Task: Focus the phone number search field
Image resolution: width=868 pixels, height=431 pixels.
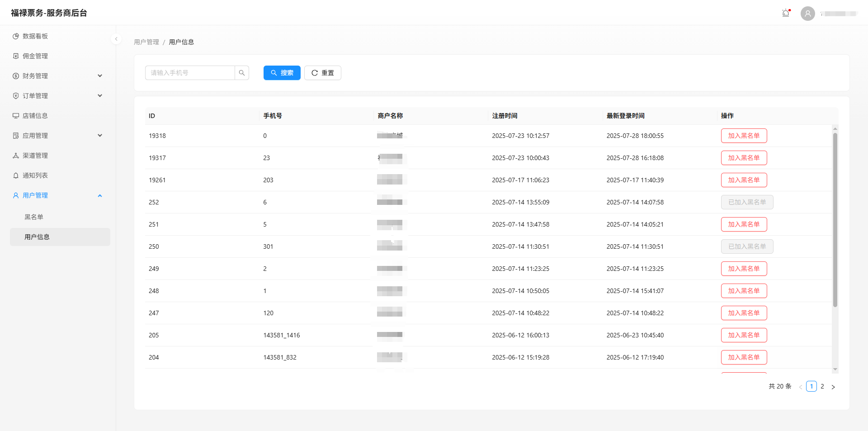Action: click(x=190, y=73)
